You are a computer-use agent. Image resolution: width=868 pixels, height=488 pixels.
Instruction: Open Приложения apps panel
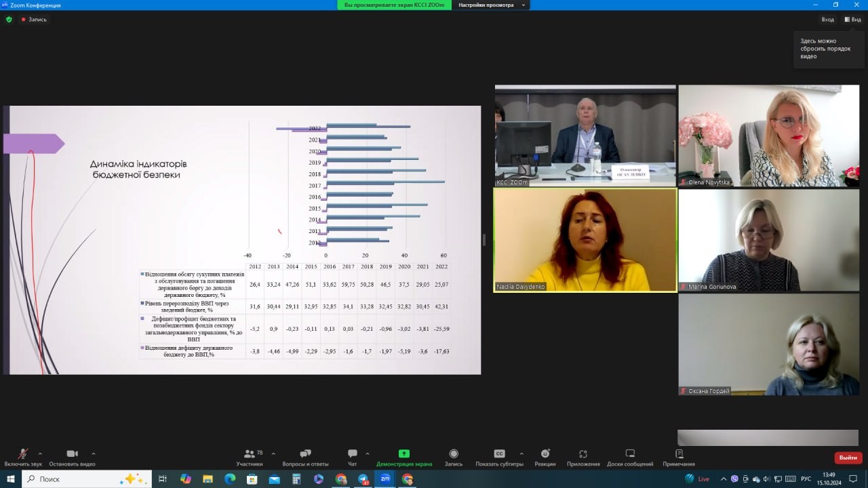(x=583, y=458)
